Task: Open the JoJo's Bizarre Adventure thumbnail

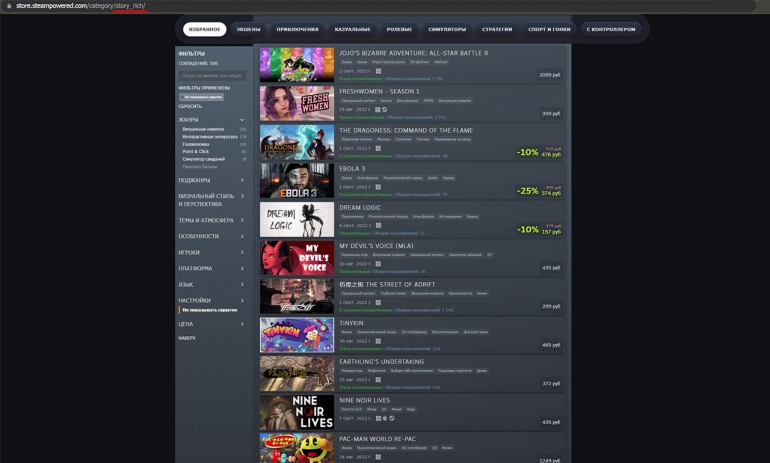Action: 297,65
